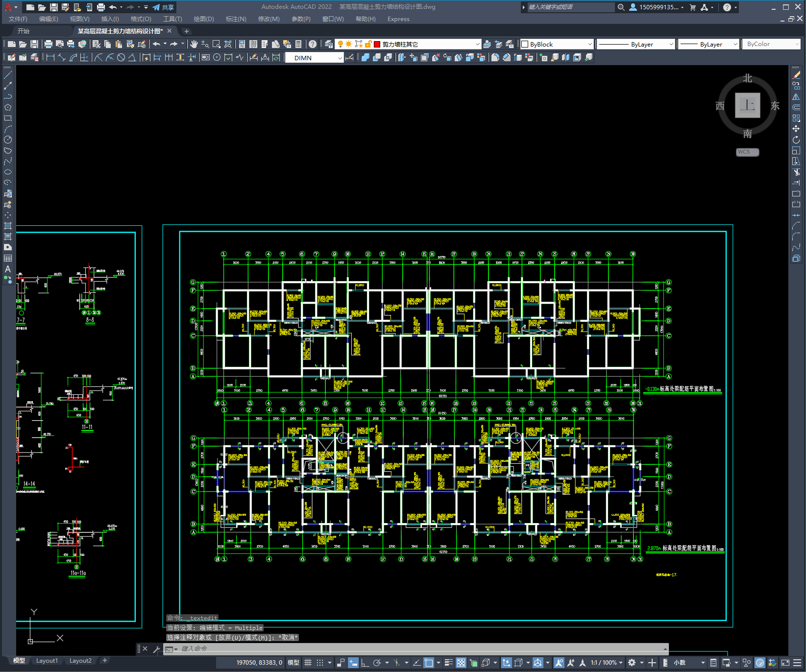
Task: Select the Circle tool in draw toolbar
Action: click(8, 140)
